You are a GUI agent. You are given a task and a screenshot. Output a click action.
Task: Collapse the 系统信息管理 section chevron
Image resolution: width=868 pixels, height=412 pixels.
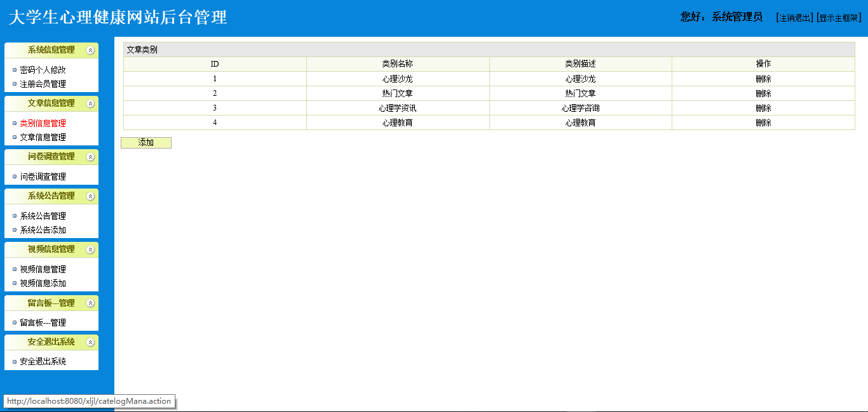tap(91, 50)
